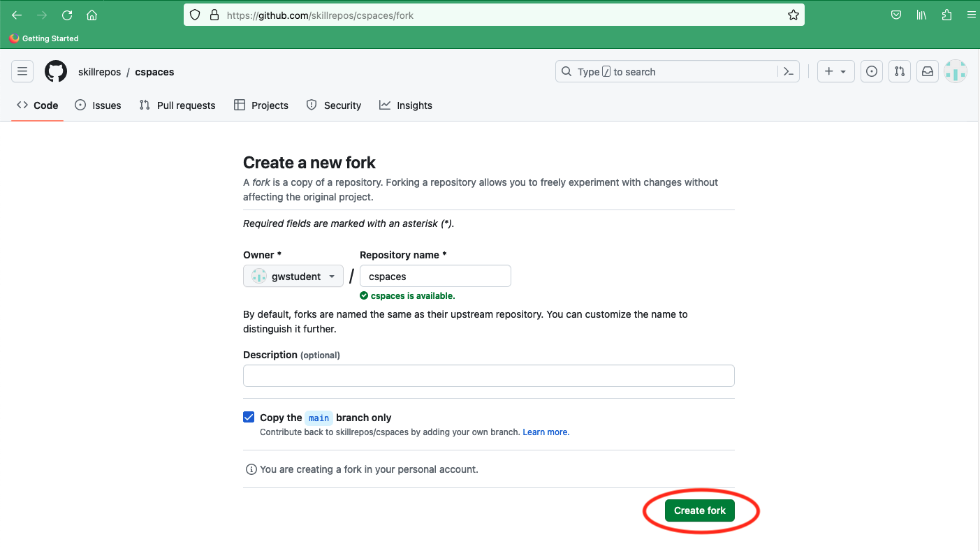Screen dimensions: 980x551
Task: Open the Learn more link
Action: tap(546, 432)
